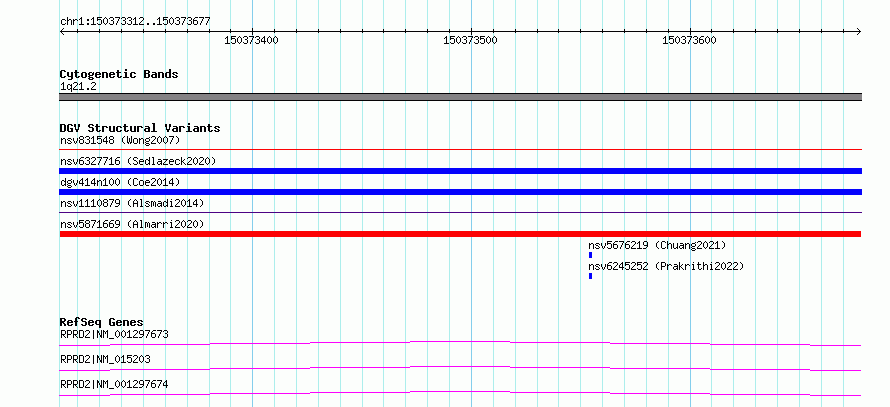Screen dimensions: 890x407
Task: Click variant label nsv5676219 (Chuang2021)
Action: coord(657,245)
